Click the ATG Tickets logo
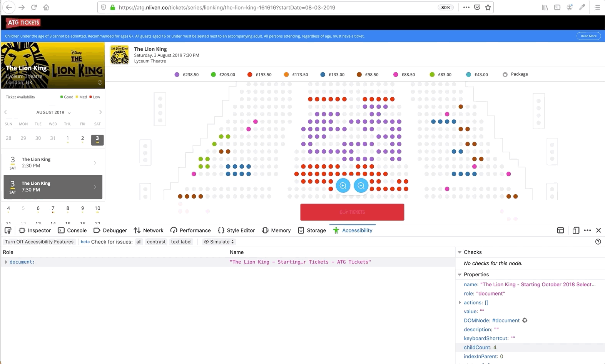This screenshot has width=605, height=364. (x=23, y=23)
